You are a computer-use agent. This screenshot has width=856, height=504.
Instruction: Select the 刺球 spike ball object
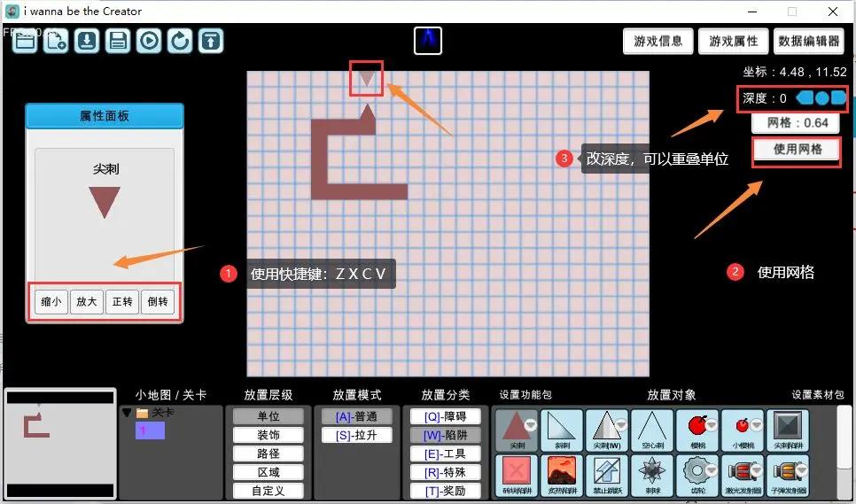[652, 475]
